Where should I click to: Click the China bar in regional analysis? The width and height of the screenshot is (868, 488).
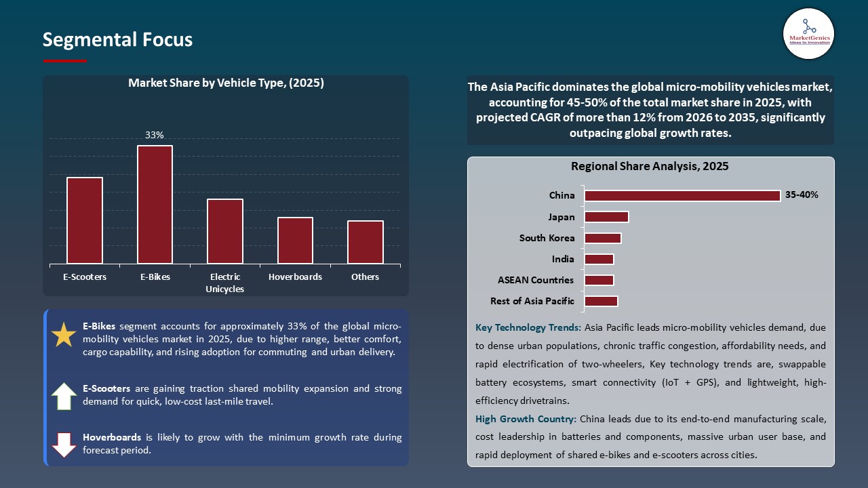point(682,195)
